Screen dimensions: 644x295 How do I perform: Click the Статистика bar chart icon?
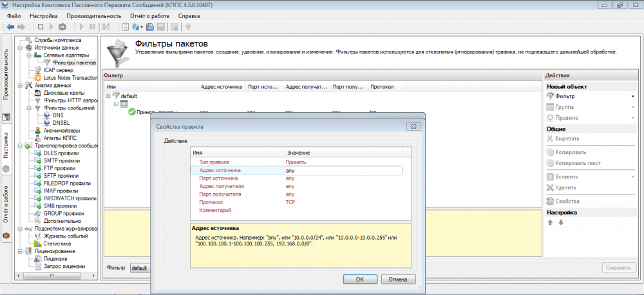tap(38, 243)
